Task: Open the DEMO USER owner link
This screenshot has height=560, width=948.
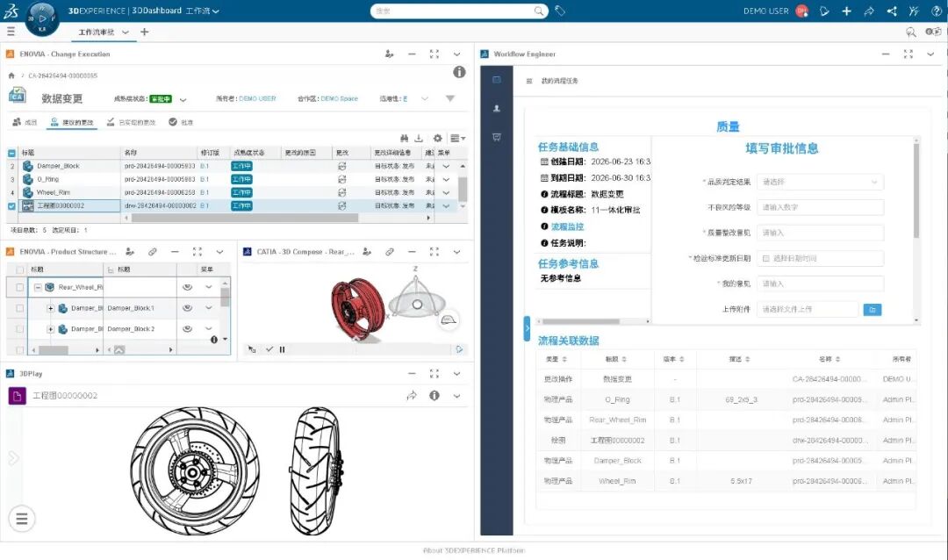Action: 257,98
